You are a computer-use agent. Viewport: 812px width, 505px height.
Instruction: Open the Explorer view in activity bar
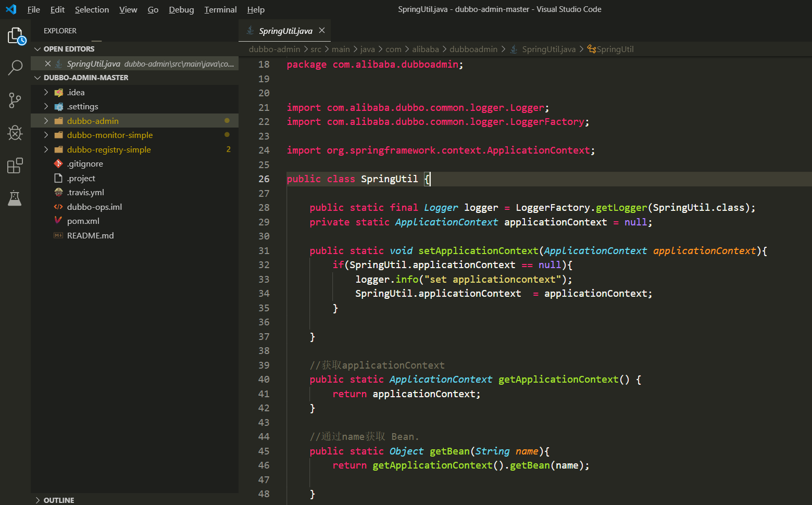[15, 36]
